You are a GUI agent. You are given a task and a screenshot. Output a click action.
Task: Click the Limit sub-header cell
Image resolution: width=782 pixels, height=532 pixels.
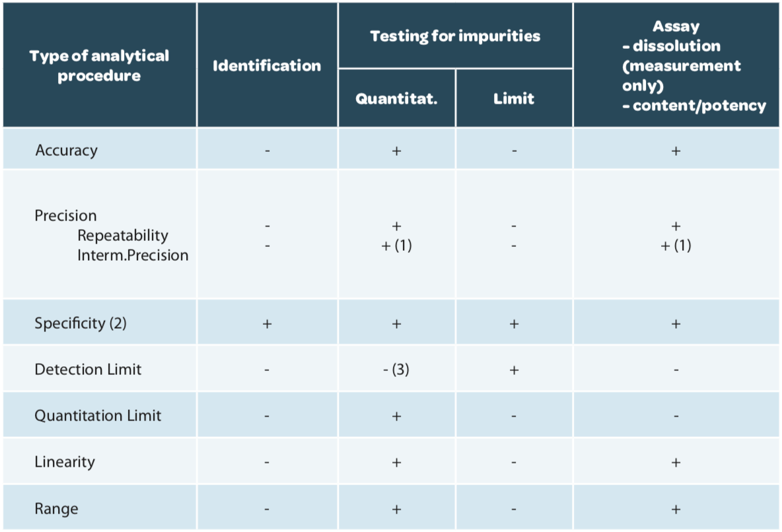pyautogui.click(x=514, y=98)
